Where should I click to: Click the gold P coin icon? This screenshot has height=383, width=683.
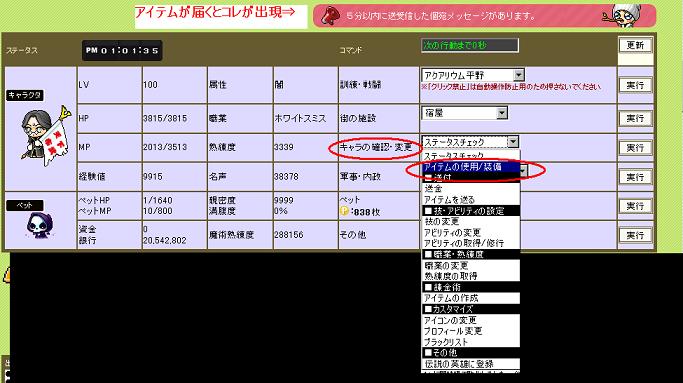coord(344,211)
